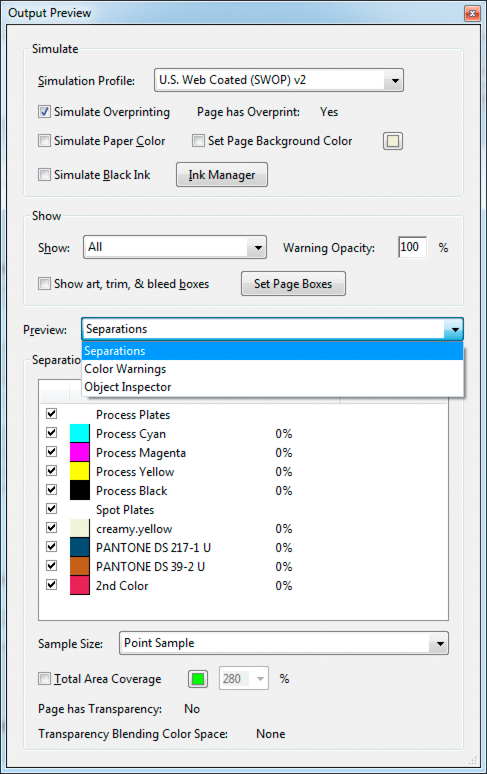The width and height of the screenshot is (487, 774).
Task: Uncheck the Process Black plate
Action: pyautogui.click(x=51, y=490)
